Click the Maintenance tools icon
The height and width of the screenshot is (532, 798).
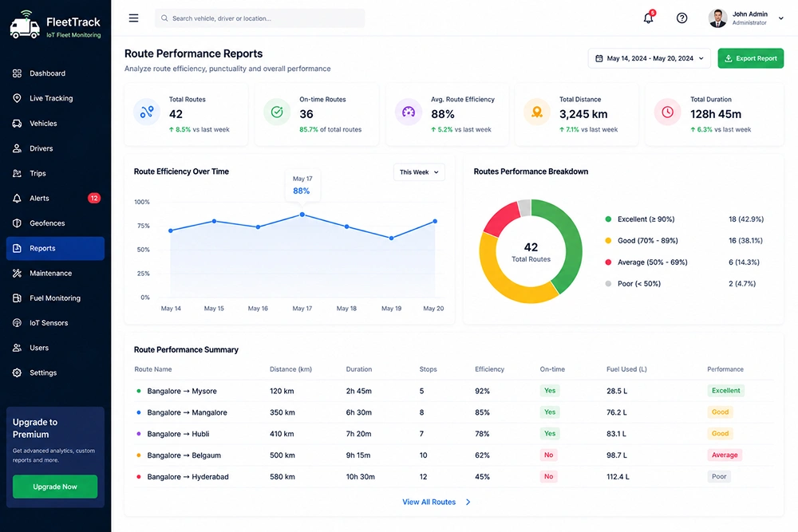[x=17, y=273]
